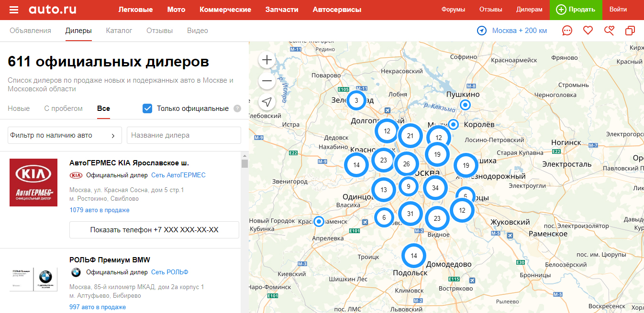Open Легковые section
Screen dimensions: 644x313
(135, 10)
